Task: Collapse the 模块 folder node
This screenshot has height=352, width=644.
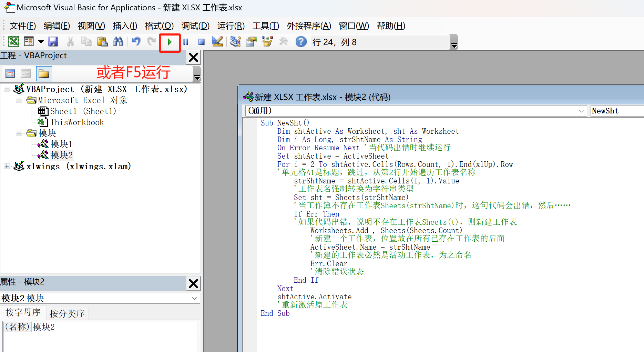Action: (x=19, y=133)
